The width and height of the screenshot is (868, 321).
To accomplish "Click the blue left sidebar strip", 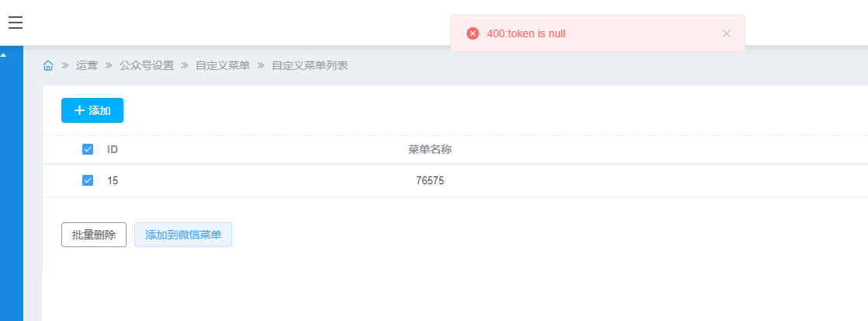I will click(11, 194).
